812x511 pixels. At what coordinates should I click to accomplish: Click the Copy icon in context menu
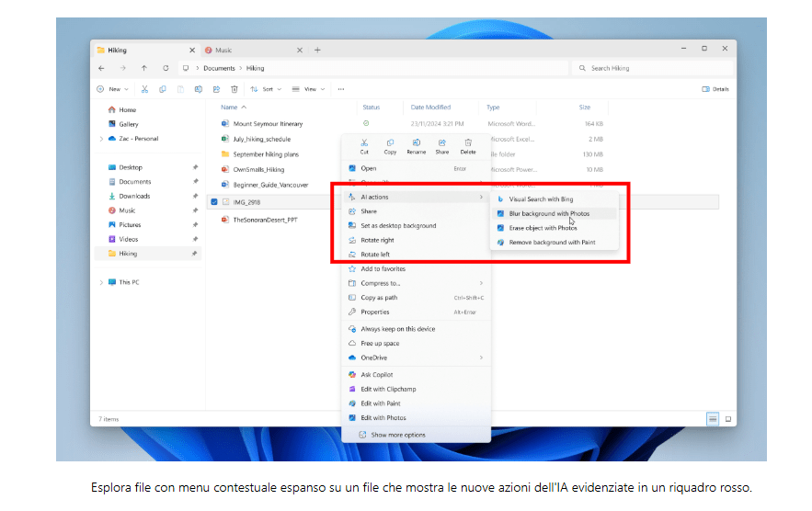[x=390, y=143]
